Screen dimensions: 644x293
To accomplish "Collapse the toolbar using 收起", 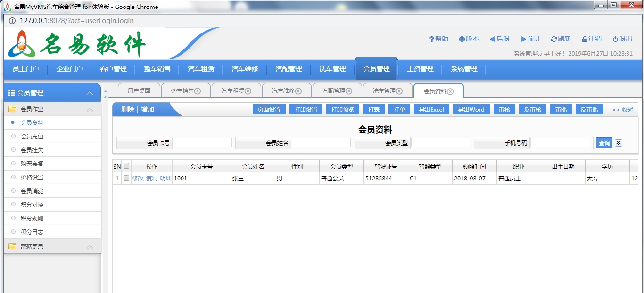I will (x=627, y=109).
